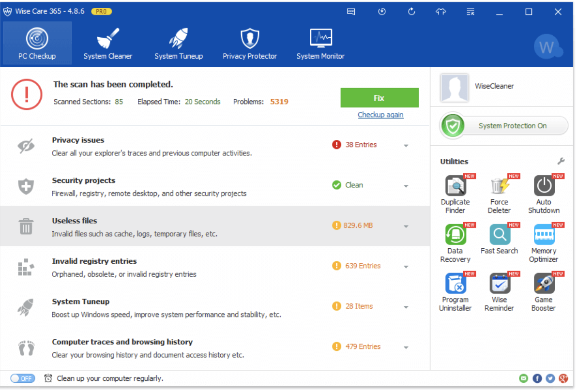Screen dimensions: 577x392
Task: Click the WiseCleaner profile avatar
Action: tap(454, 87)
